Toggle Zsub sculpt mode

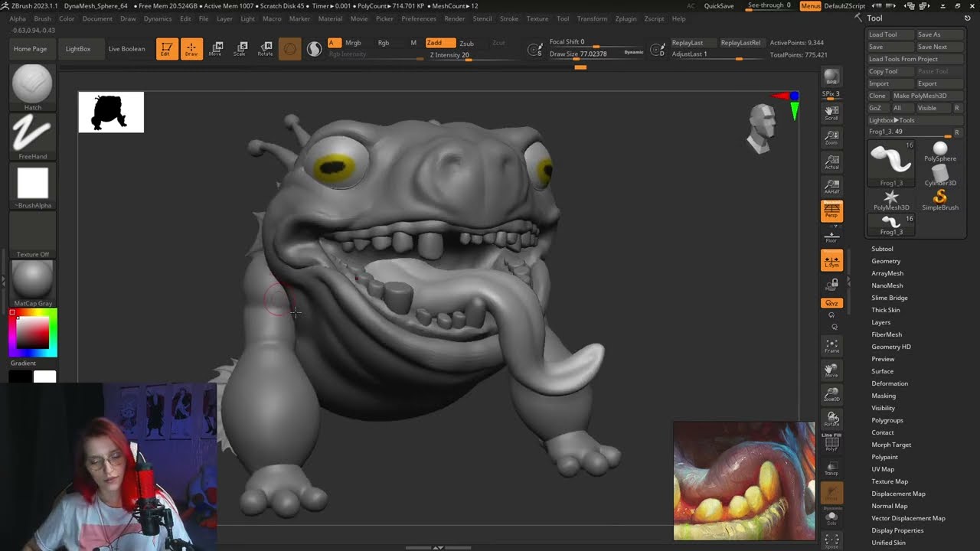tap(466, 43)
